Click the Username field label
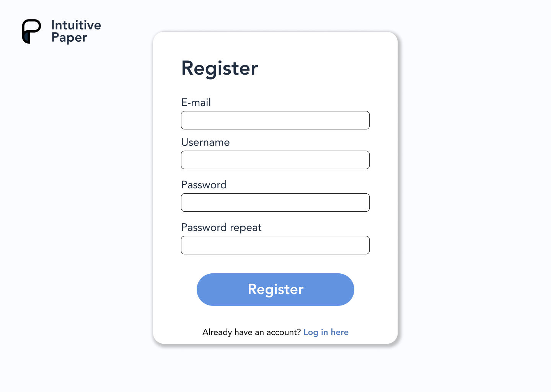The height and width of the screenshot is (392, 551). [205, 142]
